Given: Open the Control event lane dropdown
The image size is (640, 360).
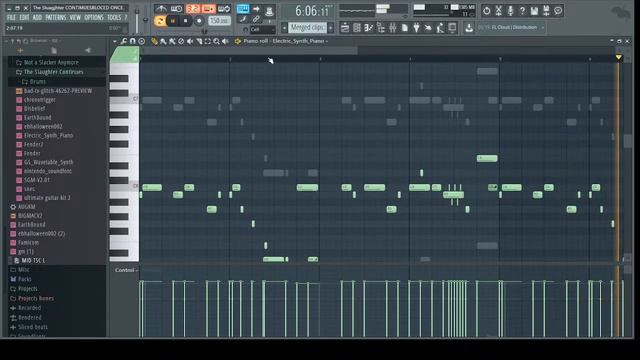Looking at the screenshot, I should pos(126,270).
